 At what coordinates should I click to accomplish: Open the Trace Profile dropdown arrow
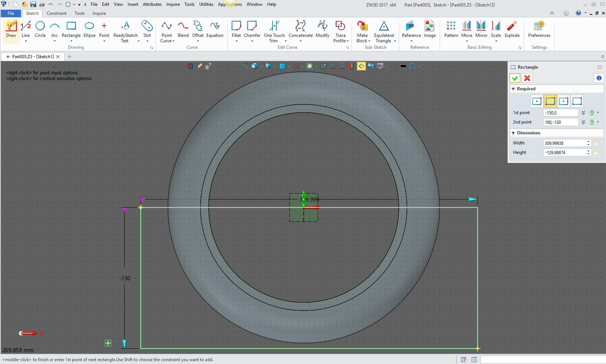[347, 41]
